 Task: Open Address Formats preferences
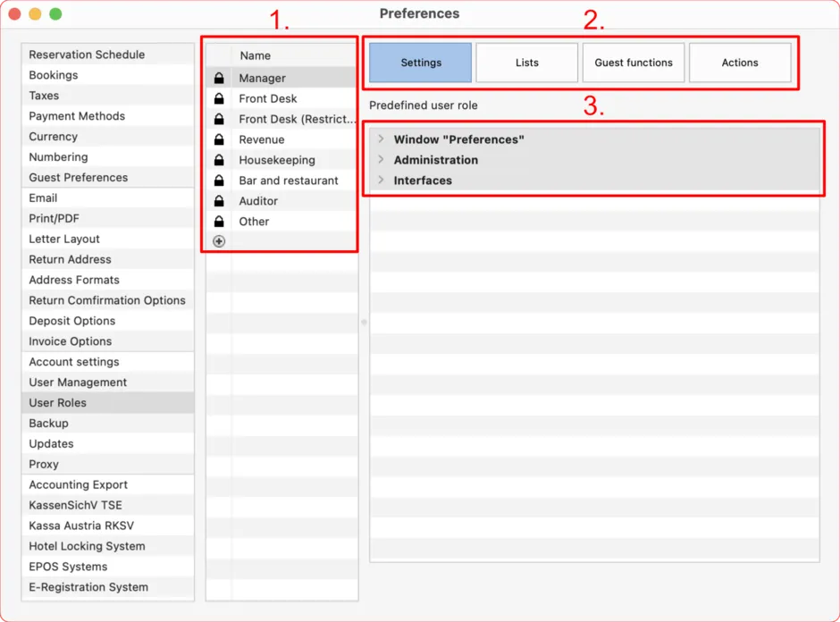tap(107, 280)
